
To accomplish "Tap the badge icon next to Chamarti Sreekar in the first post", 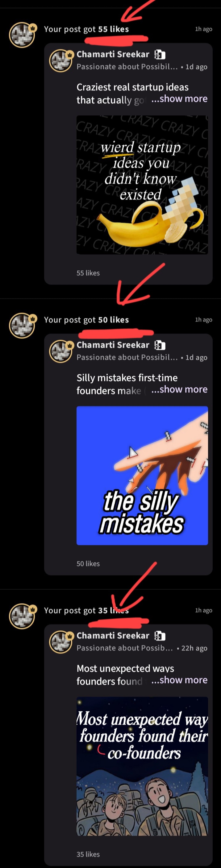I will (160, 55).
